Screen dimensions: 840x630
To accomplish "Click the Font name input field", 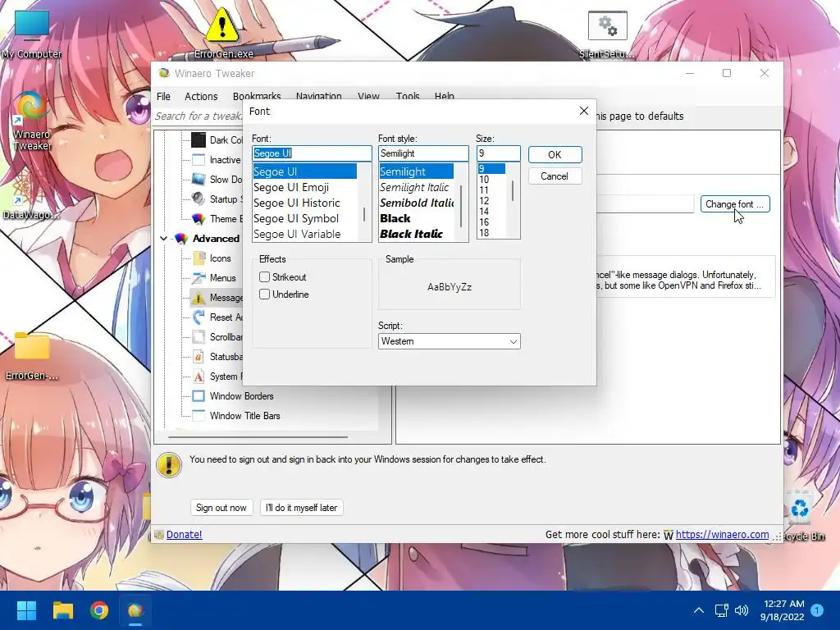I will [x=312, y=153].
